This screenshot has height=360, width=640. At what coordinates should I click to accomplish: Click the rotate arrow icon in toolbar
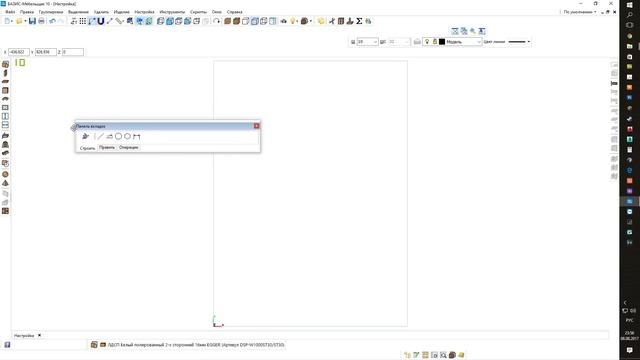(216, 21)
